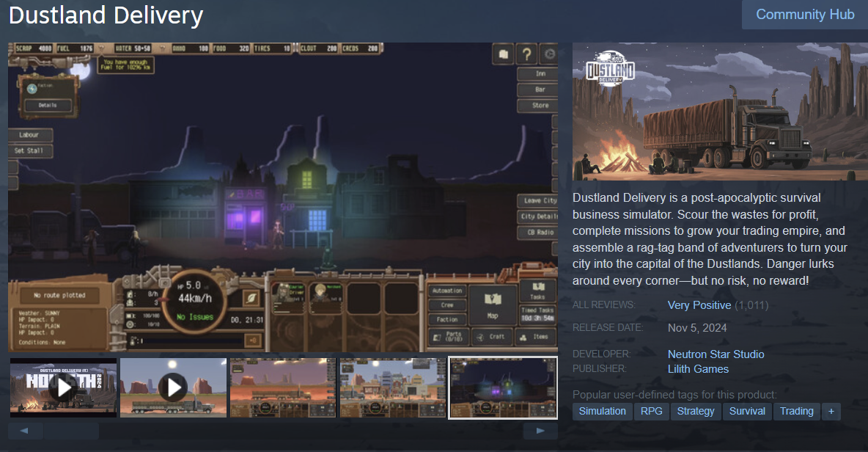The width and height of the screenshot is (868, 452).
Task: Click the water help question mark icon in resource bar
Action: (x=163, y=48)
